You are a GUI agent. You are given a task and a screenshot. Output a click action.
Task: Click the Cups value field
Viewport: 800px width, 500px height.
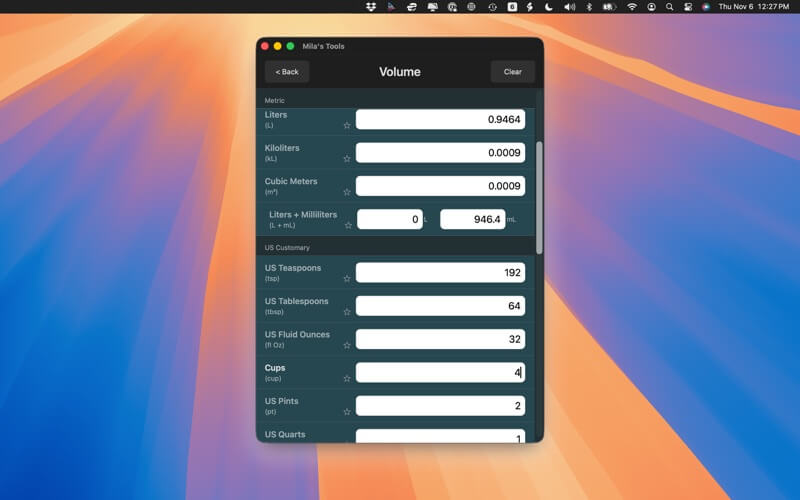[440, 372]
